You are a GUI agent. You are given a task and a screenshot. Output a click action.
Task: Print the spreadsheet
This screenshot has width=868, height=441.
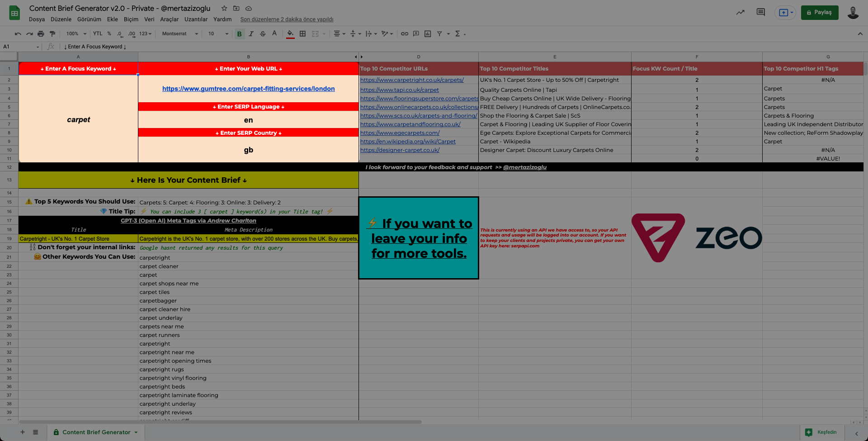41,34
